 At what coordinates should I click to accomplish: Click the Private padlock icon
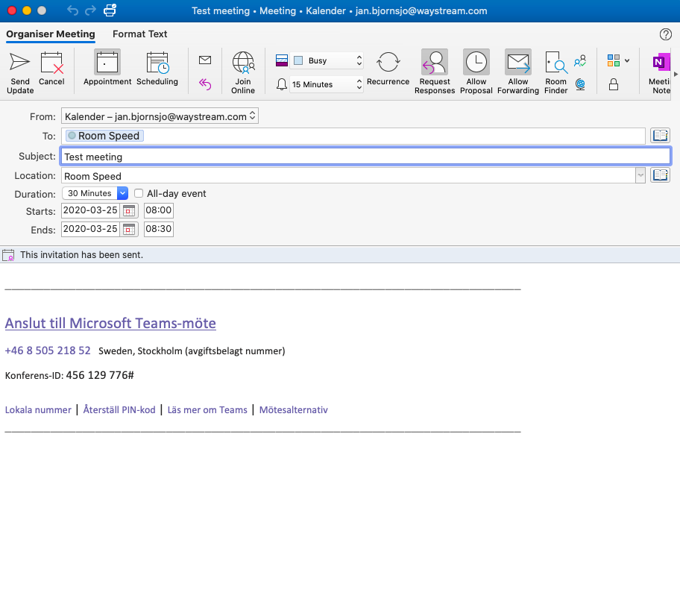(614, 84)
